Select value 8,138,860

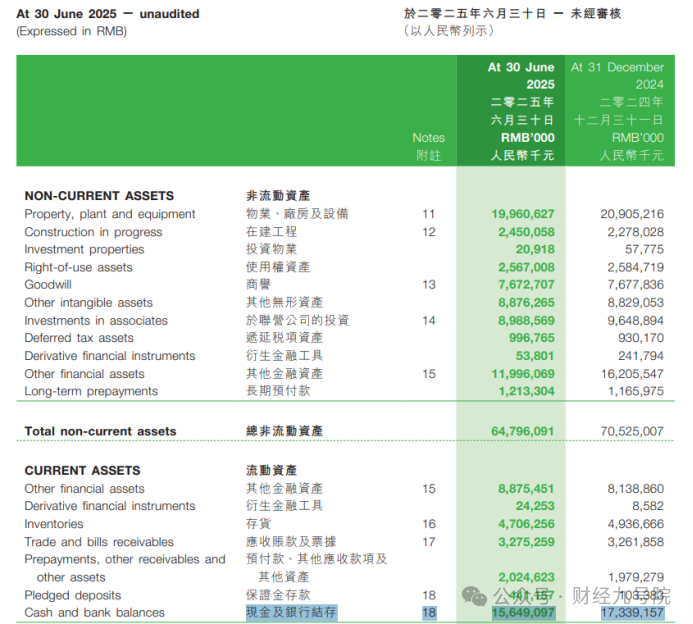point(635,489)
